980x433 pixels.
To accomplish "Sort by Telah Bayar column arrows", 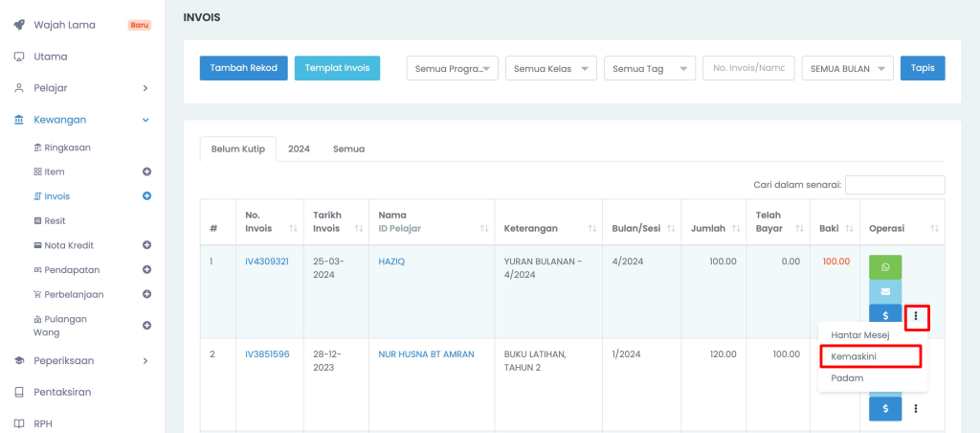I will pos(799,228).
